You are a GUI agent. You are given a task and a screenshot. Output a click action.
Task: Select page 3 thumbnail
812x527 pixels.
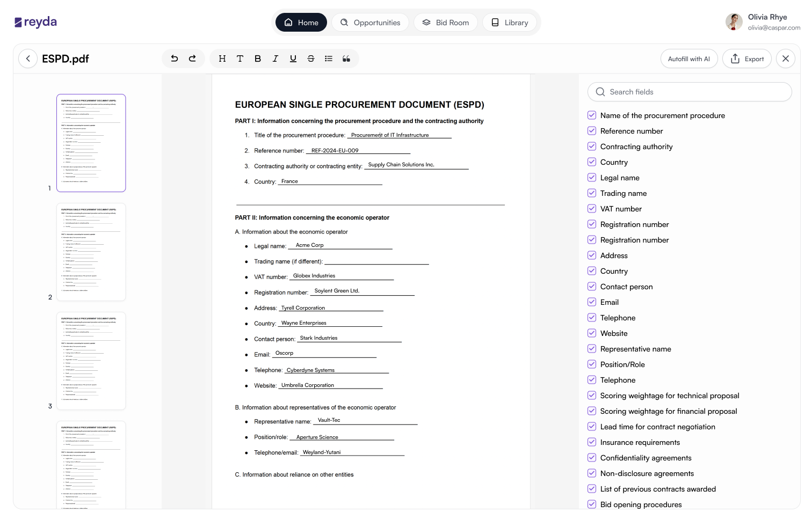tap(91, 361)
